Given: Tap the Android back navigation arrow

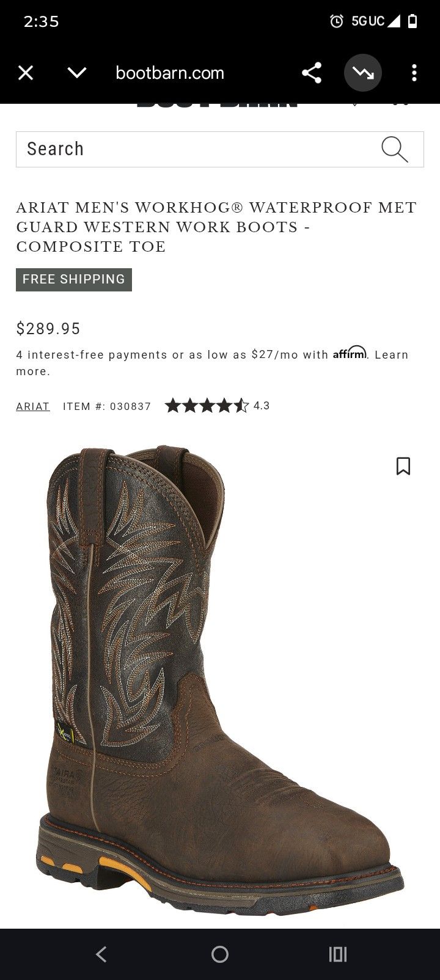Looking at the screenshot, I should [101, 954].
